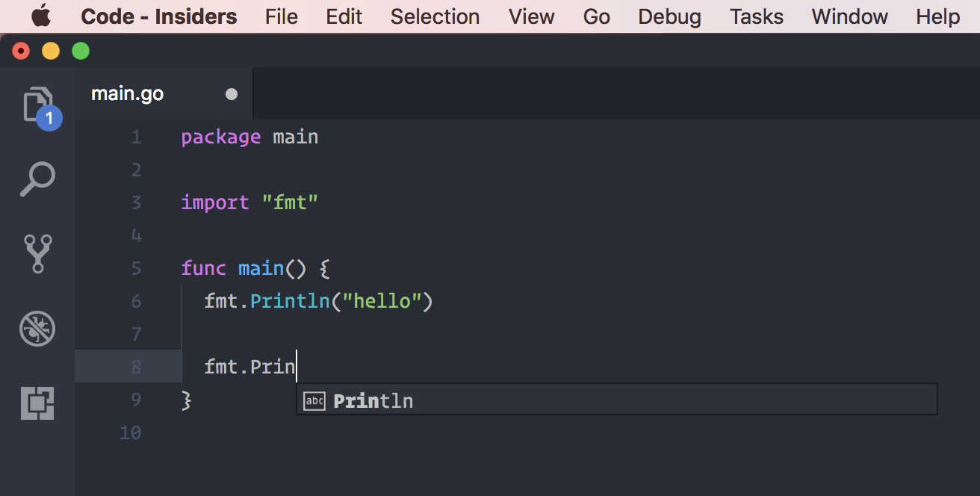Image resolution: width=980 pixels, height=496 pixels.
Task: Click line number 8 in the gutter
Action: click(136, 366)
